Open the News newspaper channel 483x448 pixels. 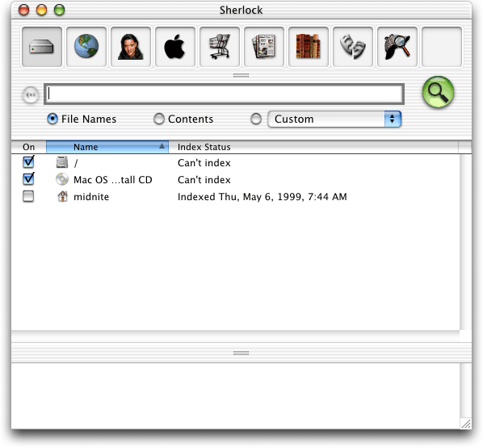[x=263, y=47]
